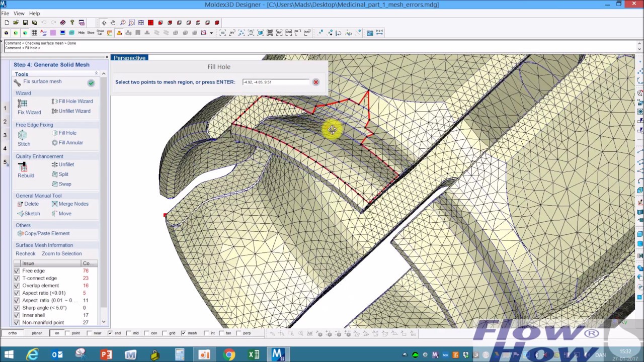Open Google Chrome from taskbar
The height and width of the screenshot is (362, 644).
click(229, 355)
